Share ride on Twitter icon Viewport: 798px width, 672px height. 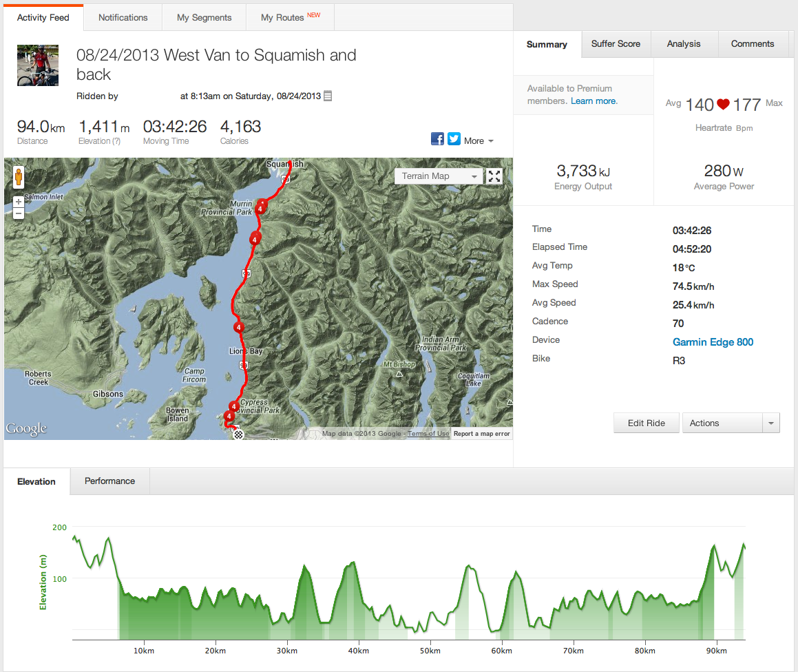pos(454,139)
